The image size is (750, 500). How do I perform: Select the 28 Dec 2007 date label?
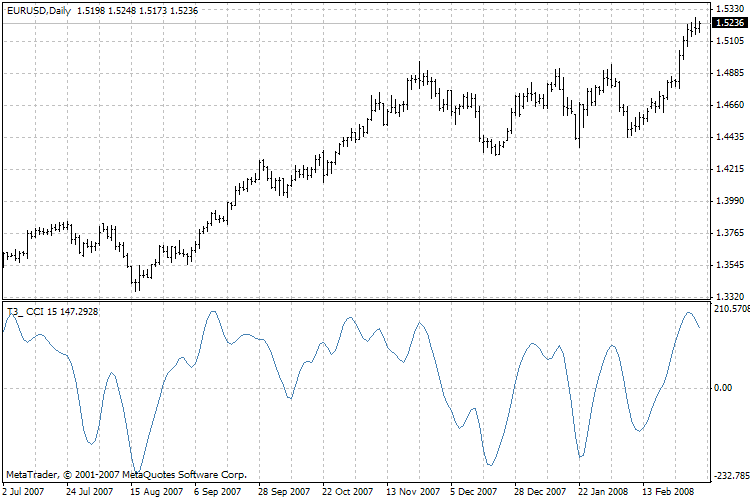(540, 491)
